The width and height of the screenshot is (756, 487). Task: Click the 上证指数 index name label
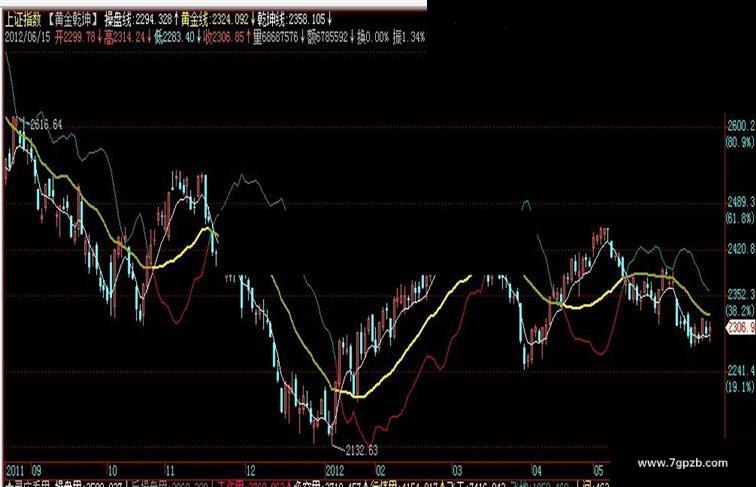[x=23, y=20]
